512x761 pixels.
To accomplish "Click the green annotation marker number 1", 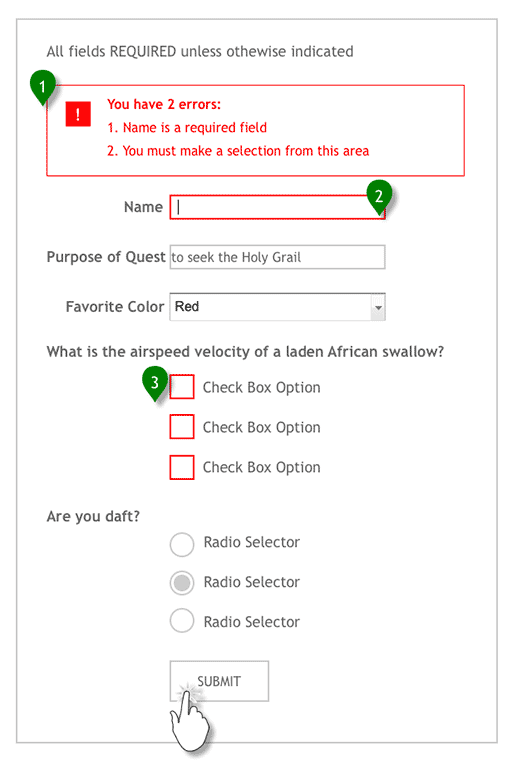I will point(42,87).
